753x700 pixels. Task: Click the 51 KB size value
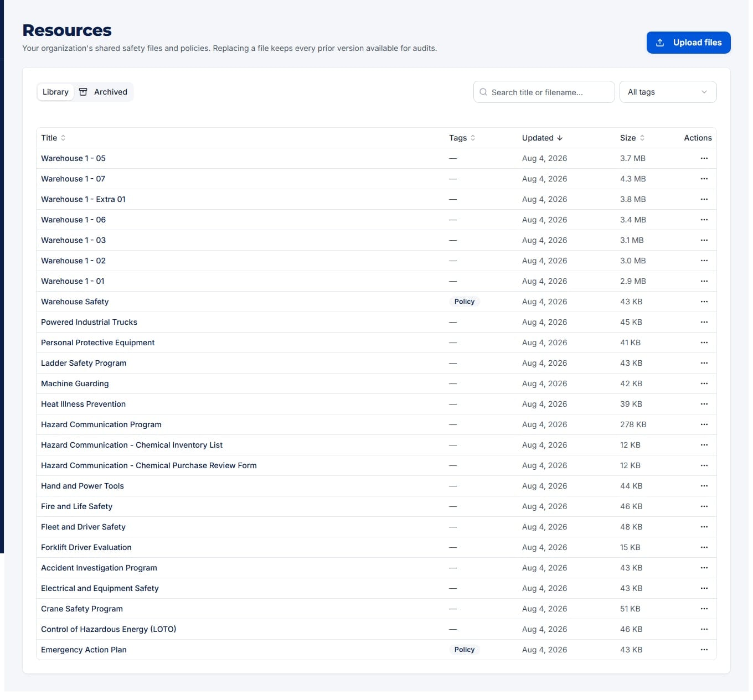pyautogui.click(x=630, y=609)
